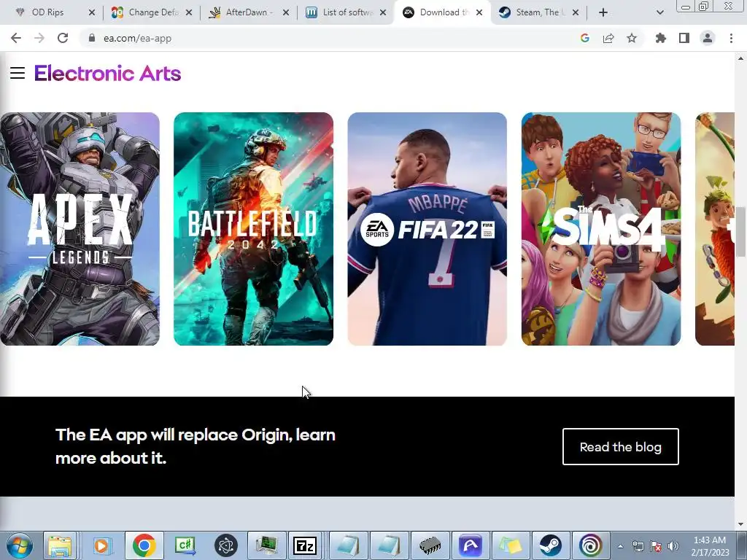Click the network tray icon
The width and height of the screenshot is (747, 560).
[x=638, y=546]
